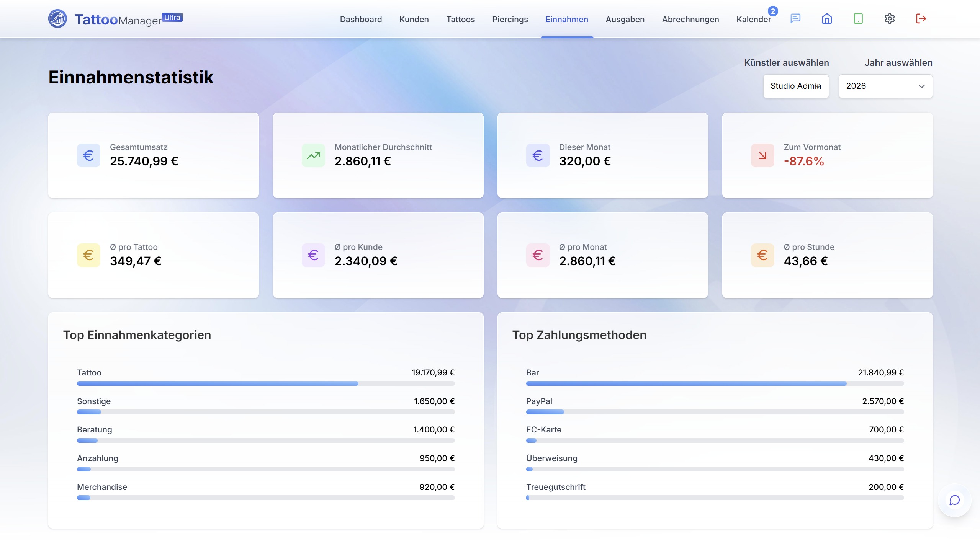The width and height of the screenshot is (980, 540).
Task: Click the Beratung category label
Action: click(95, 429)
